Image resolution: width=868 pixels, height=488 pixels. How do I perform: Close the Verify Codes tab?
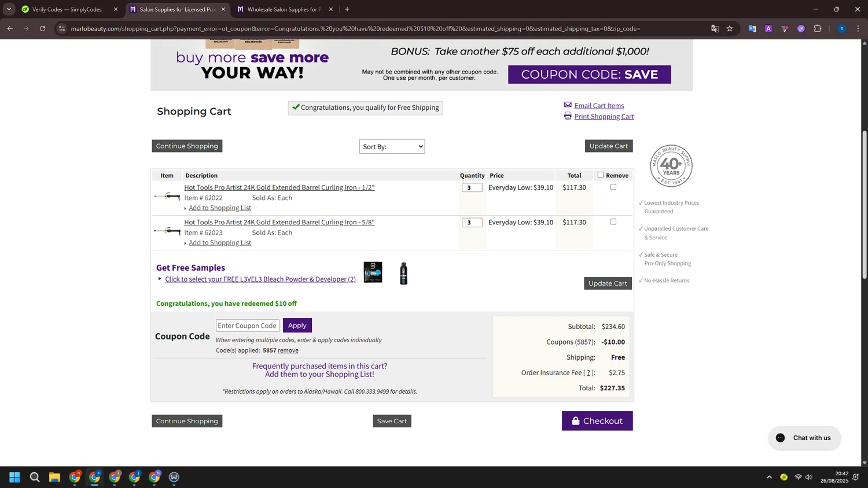(116, 9)
